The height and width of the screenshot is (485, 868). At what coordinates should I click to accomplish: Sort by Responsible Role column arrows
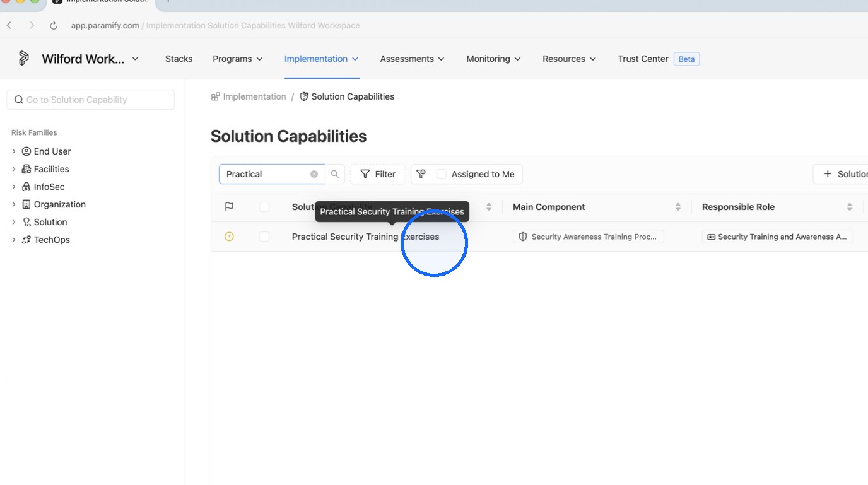850,207
